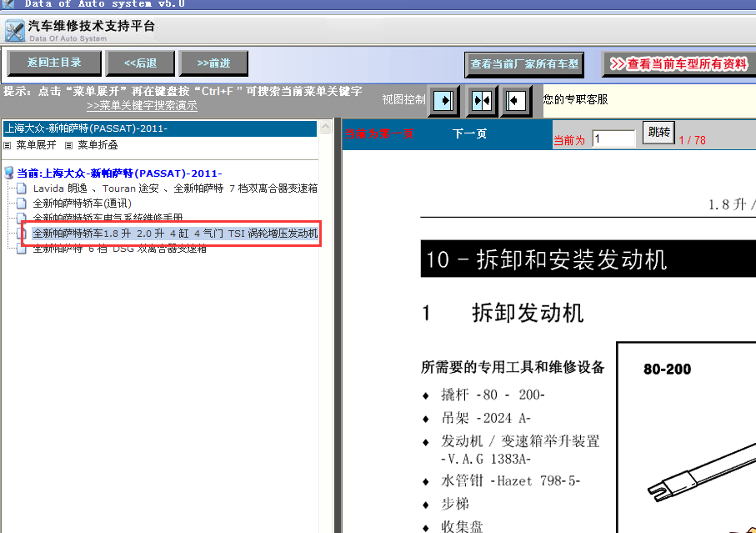Click the left panel scrollbar up arrow

(326, 127)
